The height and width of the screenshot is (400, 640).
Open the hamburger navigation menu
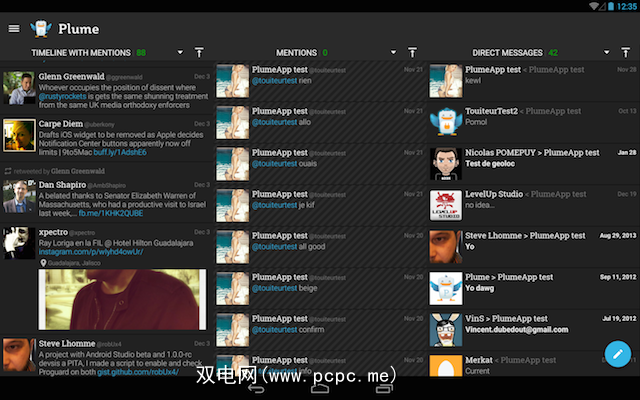coord(14,29)
